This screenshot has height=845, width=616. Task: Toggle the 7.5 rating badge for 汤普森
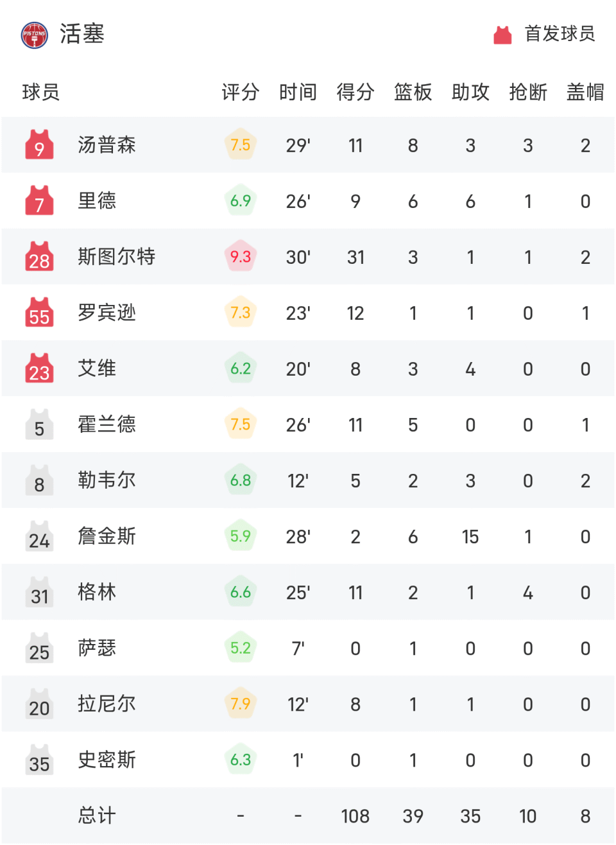click(x=241, y=145)
